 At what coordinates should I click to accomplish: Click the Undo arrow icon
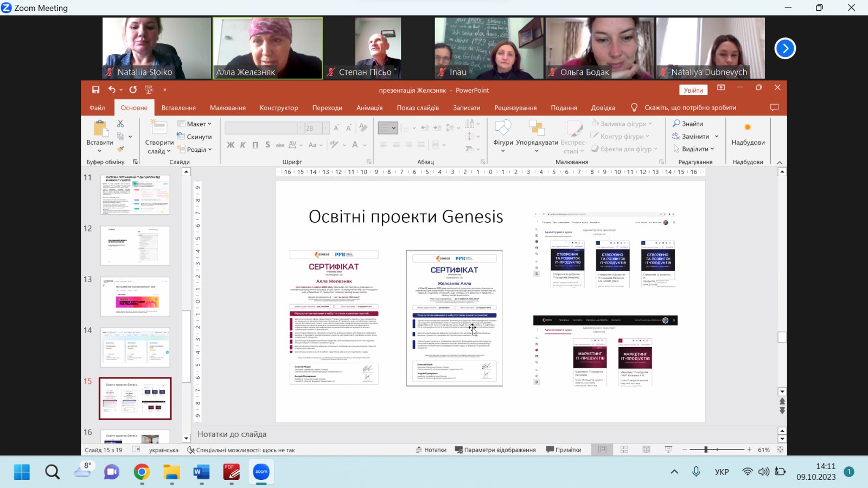tap(112, 89)
